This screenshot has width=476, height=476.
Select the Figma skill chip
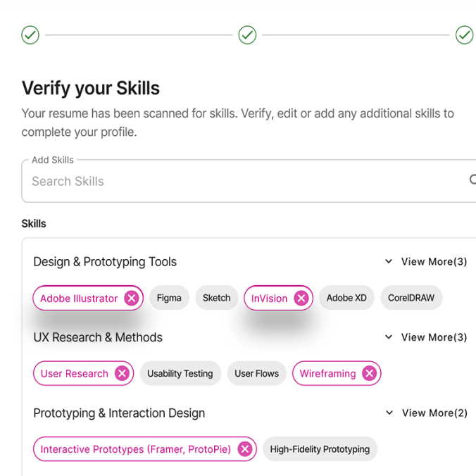click(169, 298)
